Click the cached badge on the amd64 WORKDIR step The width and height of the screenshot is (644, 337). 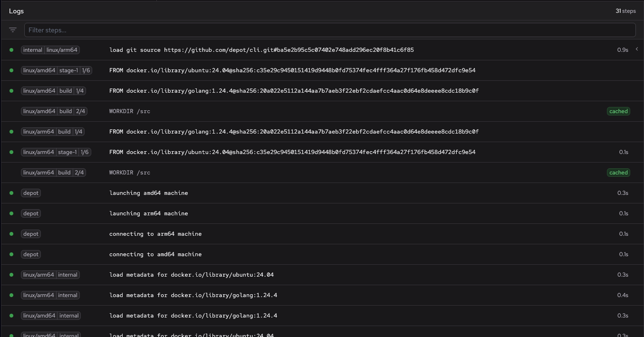pos(618,111)
